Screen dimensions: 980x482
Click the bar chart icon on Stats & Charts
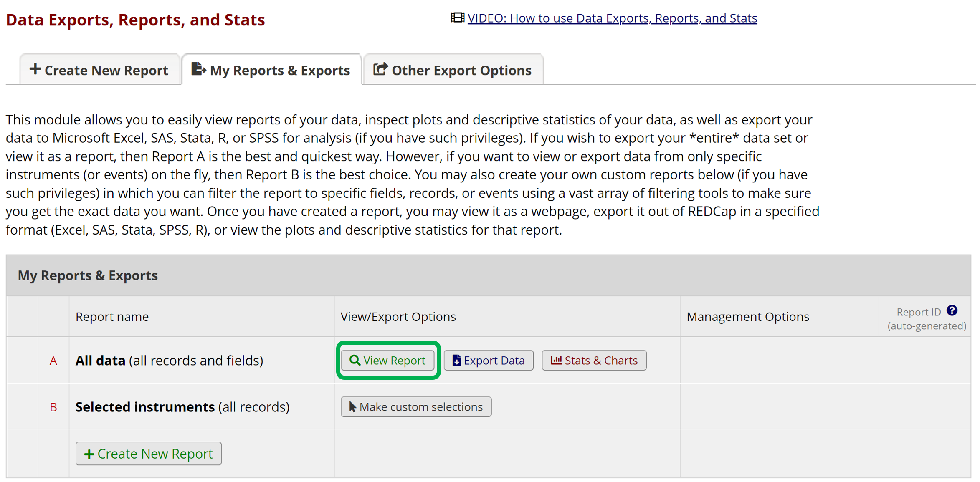[x=556, y=360]
